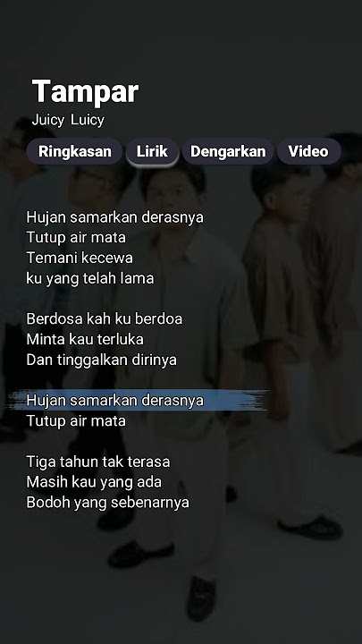Open the Video tab
Image resolution: width=362 pixels, height=644 pixels.
[308, 151]
